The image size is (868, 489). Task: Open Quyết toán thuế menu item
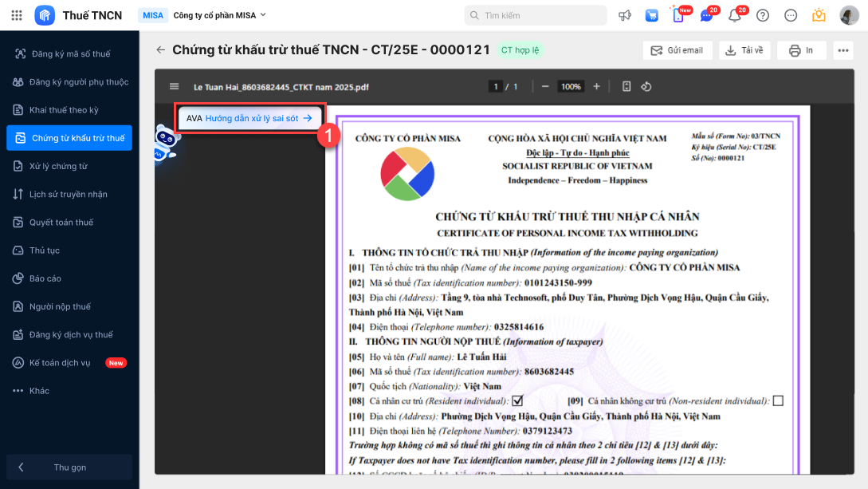(69, 222)
